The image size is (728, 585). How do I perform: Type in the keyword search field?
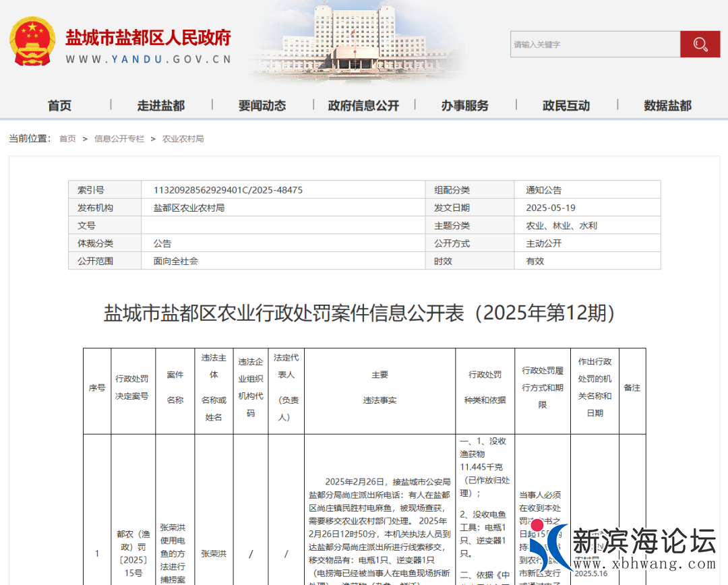[x=595, y=44]
